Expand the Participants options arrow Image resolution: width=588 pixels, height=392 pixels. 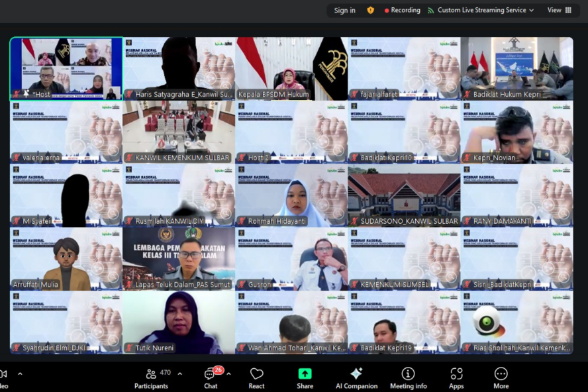(x=179, y=373)
